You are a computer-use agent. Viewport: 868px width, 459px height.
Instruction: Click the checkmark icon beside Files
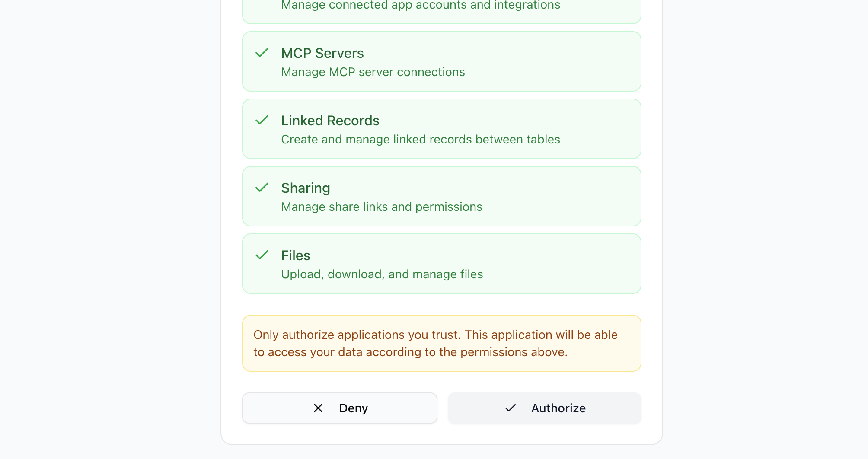coord(262,255)
